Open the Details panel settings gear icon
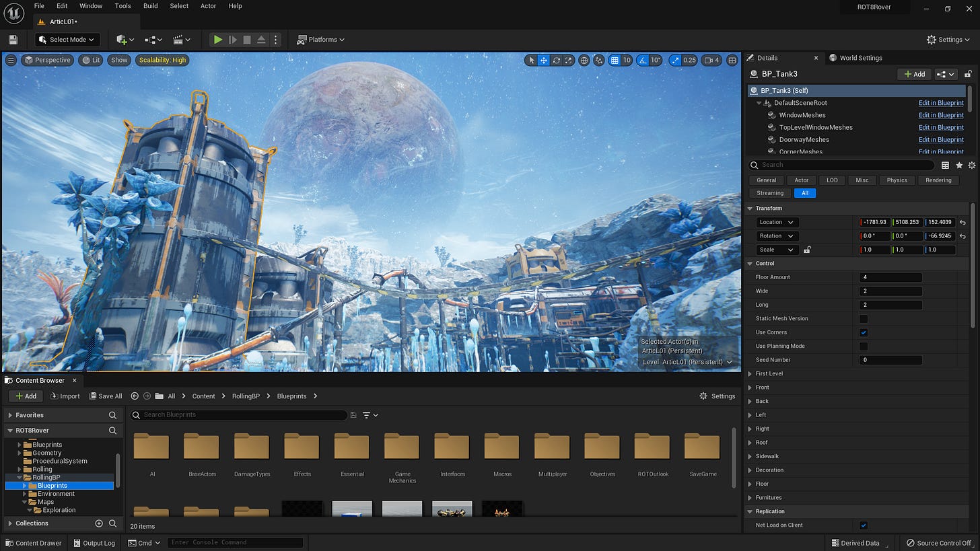Viewport: 980px width, 551px height. [971, 165]
